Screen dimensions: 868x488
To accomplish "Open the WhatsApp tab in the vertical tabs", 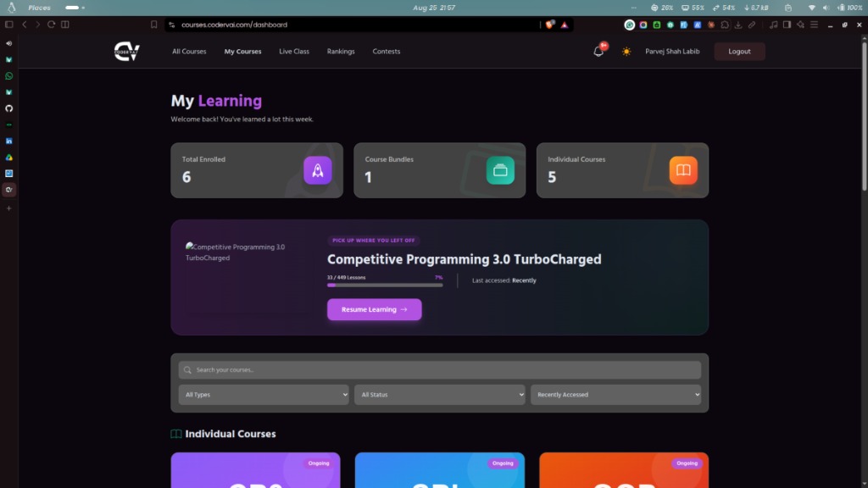I will pyautogui.click(x=8, y=75).
